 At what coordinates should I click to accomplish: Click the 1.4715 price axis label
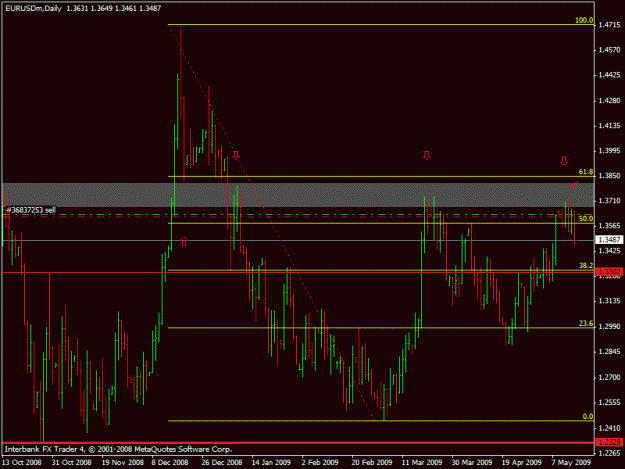pyautogui.click(x=609, y=25)
